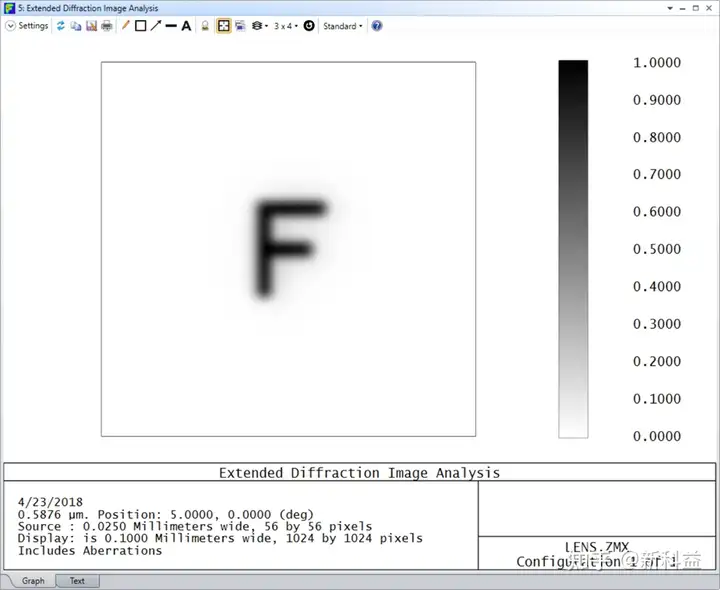Click the Save As image icon

coord(91,26)
